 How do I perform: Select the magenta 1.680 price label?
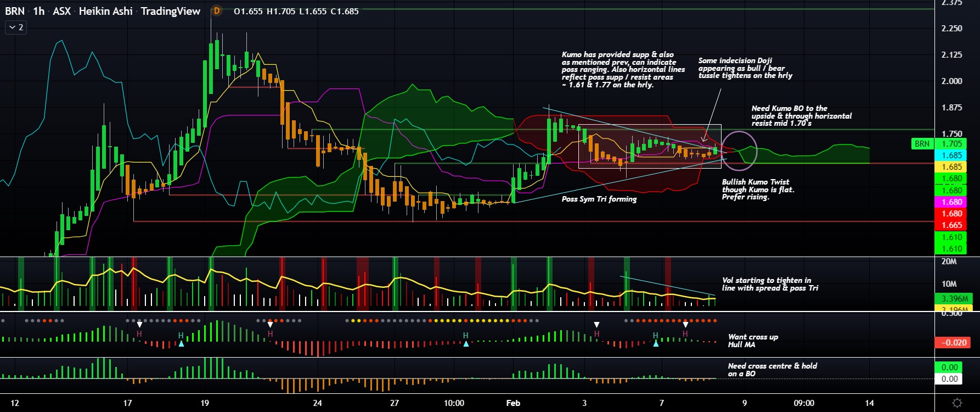pyautogui.click(x=951, y=202)
